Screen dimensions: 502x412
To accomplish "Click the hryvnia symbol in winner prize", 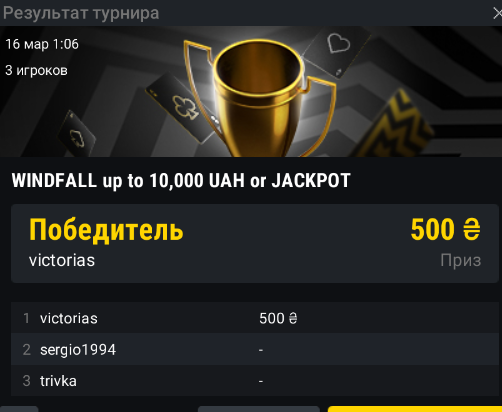I will click(472, 229).
